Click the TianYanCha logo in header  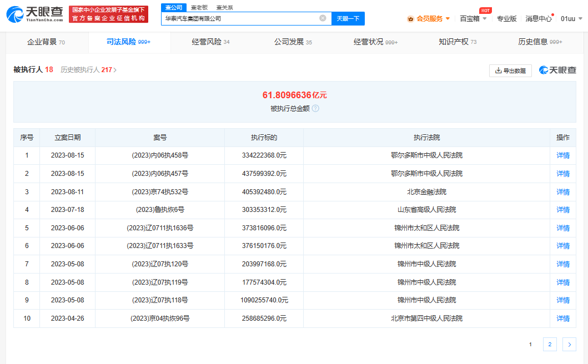[x=34, y=14]
